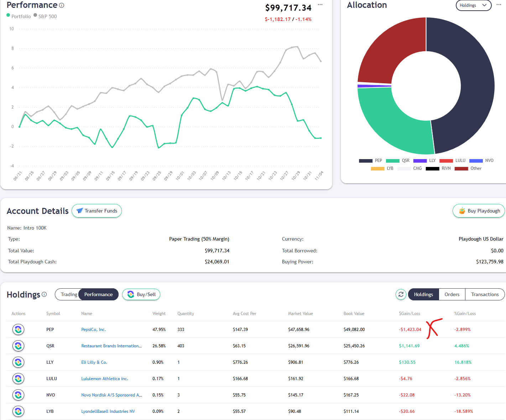Open the Lululemon Athletica inc. link
Screen dimensions: 506x420
point(105,379)
